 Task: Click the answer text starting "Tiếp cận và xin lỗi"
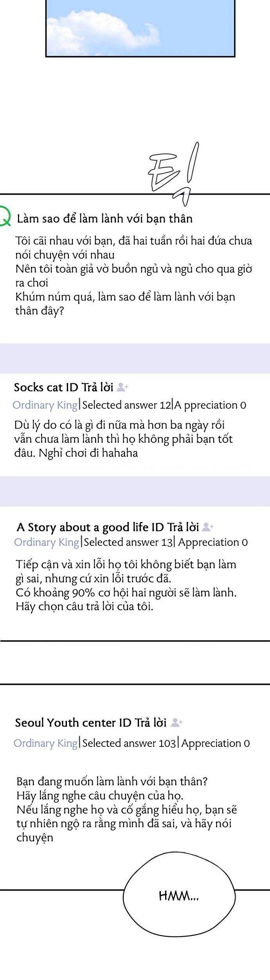[126, 585]
